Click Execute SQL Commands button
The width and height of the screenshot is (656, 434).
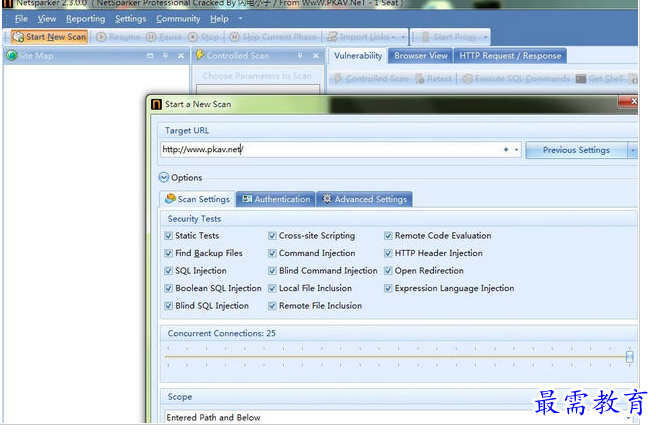click(x=516, y=79)
